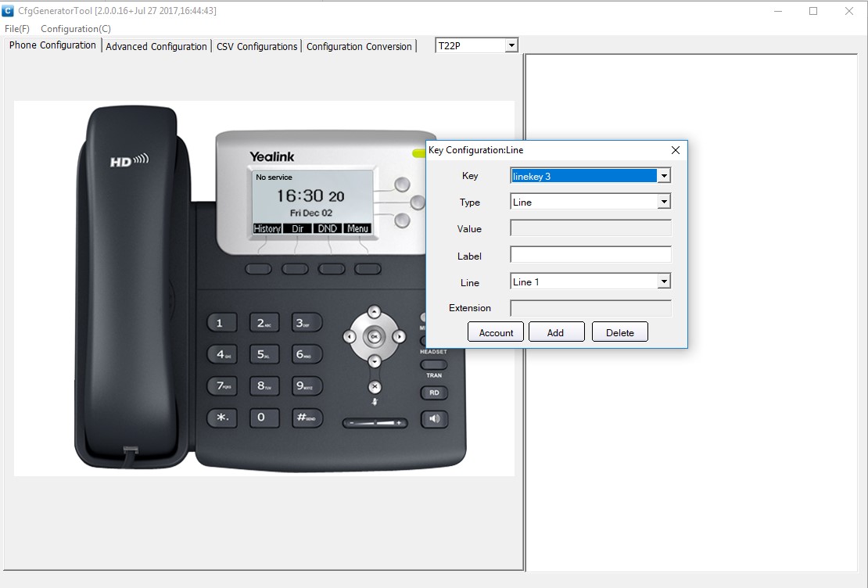
Task: Click the DND label on the phone screen
Action: (x=327, y=228)
